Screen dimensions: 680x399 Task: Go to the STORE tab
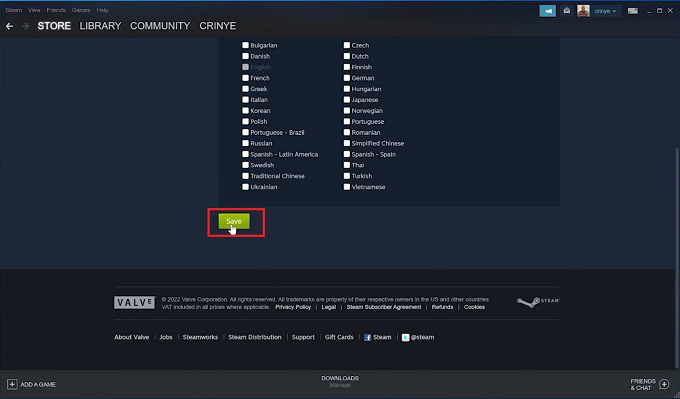click(x=54, y=26)
